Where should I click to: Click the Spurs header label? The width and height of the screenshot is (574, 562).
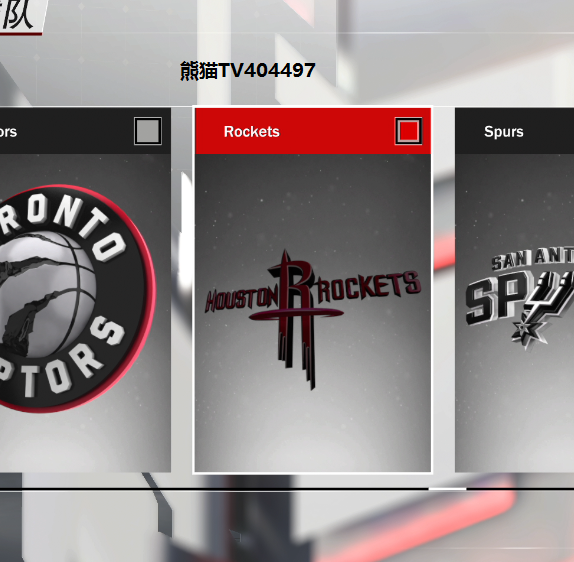tap(504, 132)
